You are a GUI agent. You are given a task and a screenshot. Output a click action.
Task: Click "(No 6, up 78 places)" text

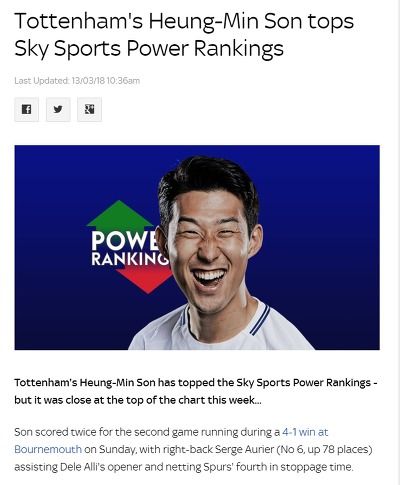[324, 449]
